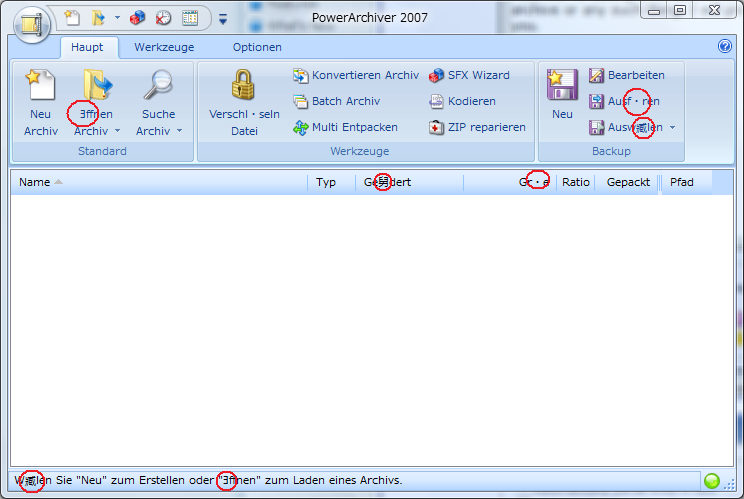The height and width of the screenshot is (499, 744).
Task: Click the PowerArchiver application orb button
Action: (32, 24)
